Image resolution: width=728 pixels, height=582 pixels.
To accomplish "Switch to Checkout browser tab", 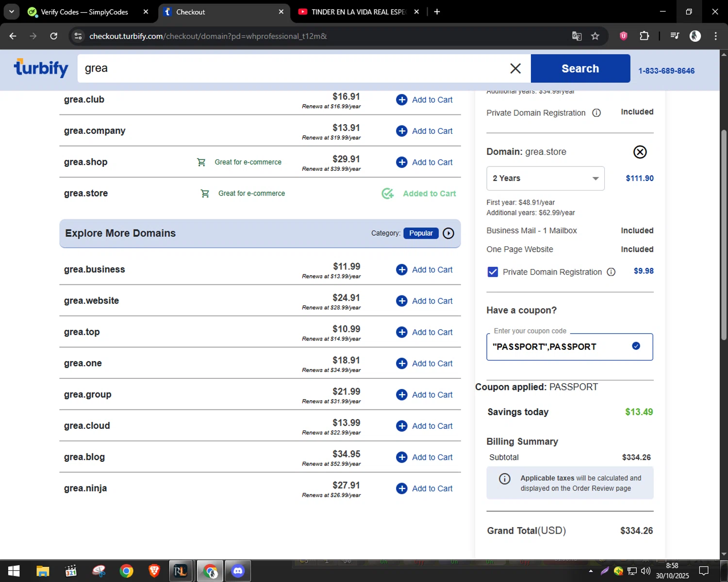I will click(223, 12).
